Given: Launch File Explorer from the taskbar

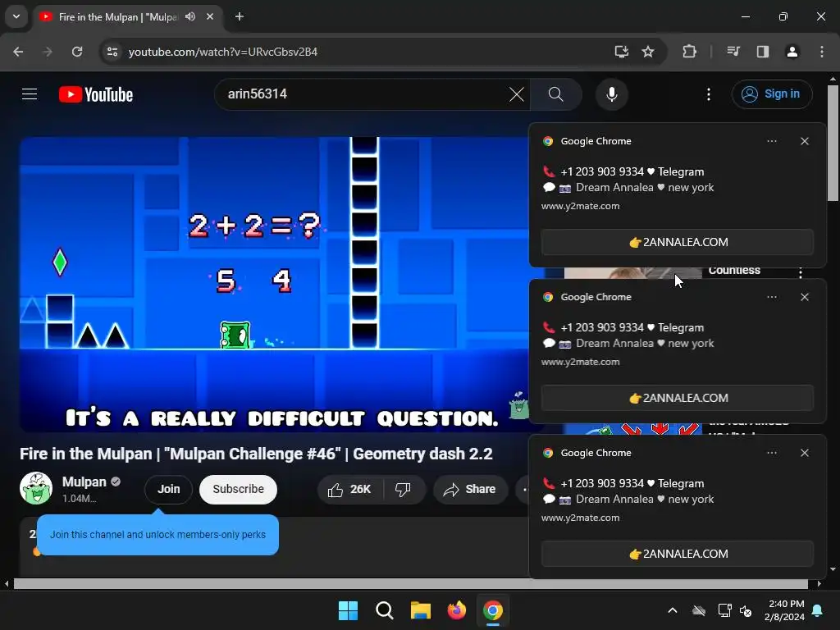Looking at the screenshot, I should point(421,610).
